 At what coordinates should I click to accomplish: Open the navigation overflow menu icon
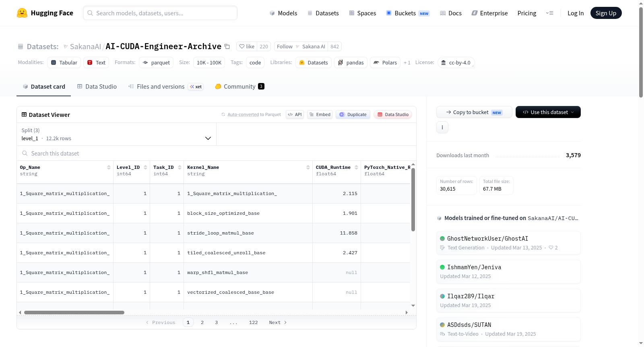[x=549, y=13]
